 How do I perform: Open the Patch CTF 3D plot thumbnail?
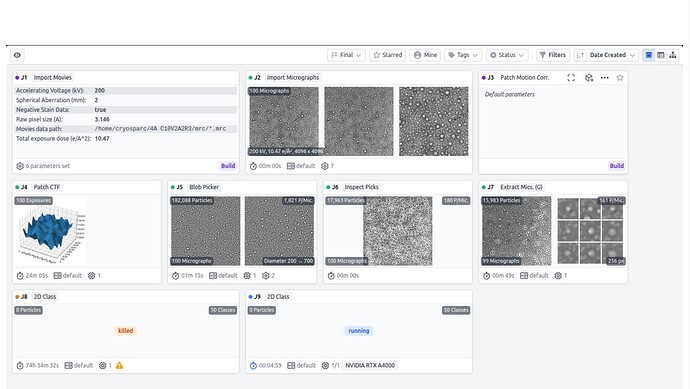click(x=51, y=231)
